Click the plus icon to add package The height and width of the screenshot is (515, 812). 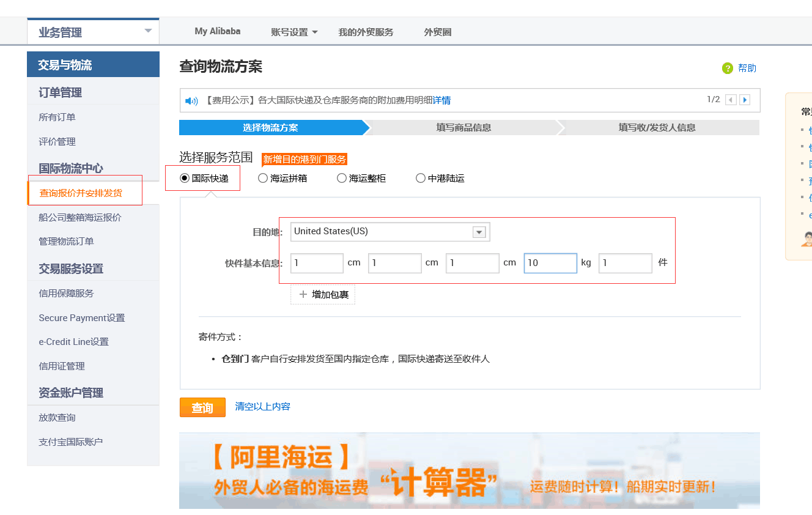coord(303,294)
